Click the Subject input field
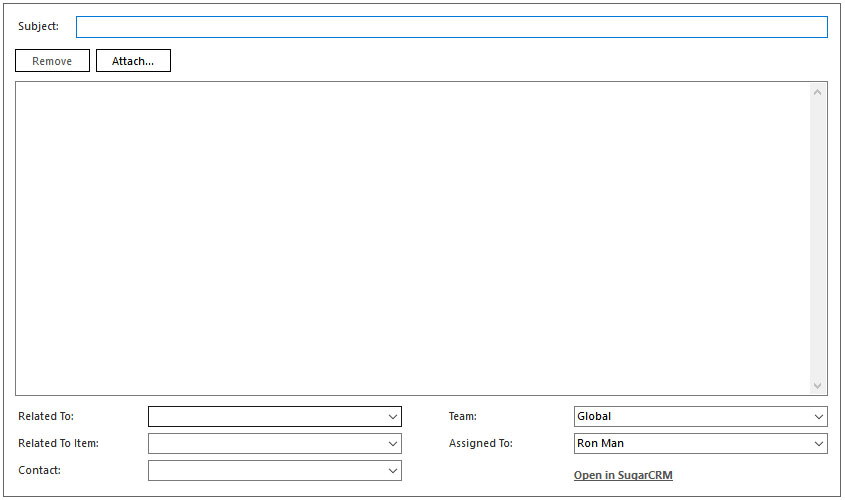845x500 pixels. 451,27
